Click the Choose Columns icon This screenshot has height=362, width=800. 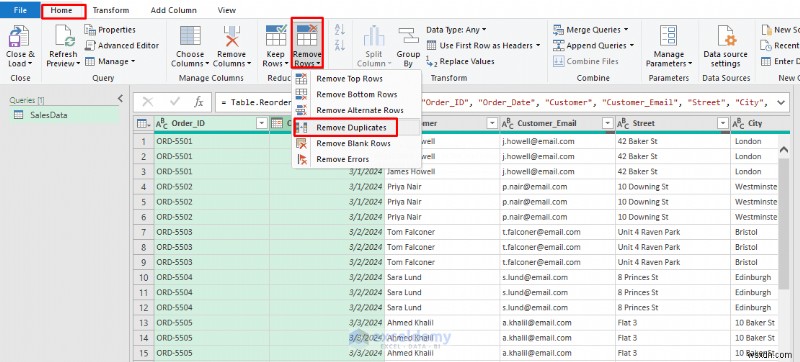(190, 36)
